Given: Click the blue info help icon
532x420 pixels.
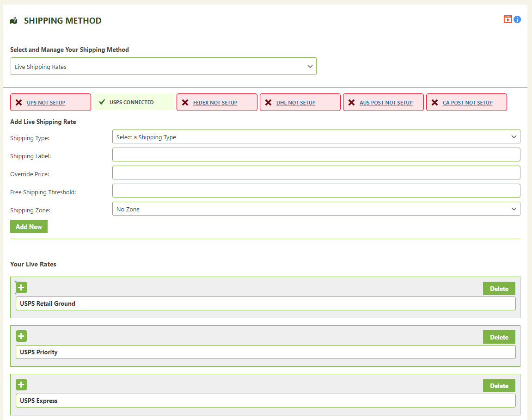Looking at the screenshot, I should [517, 19].
